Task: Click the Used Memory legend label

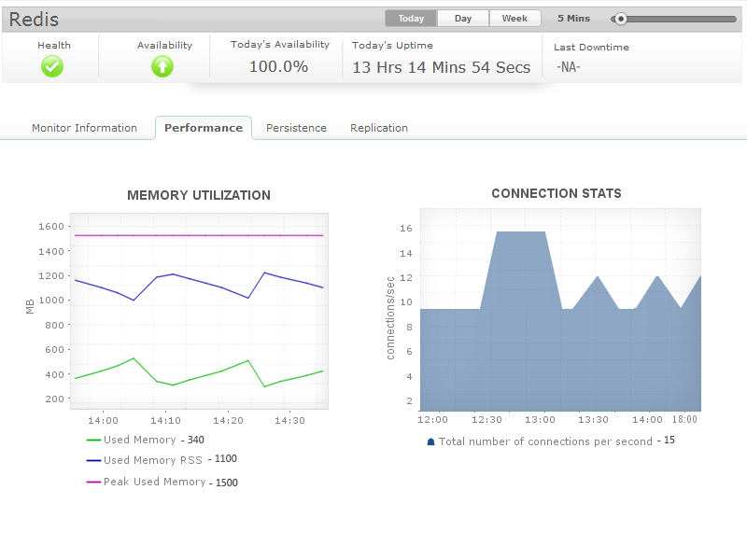Action: [x=140, y=440]
